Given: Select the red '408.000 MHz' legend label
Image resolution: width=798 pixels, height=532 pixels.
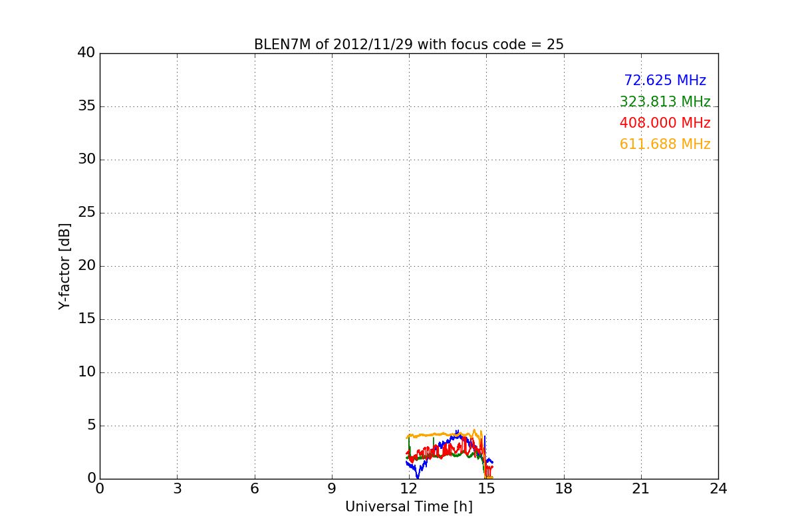Looking at the screenshot, I should (665, 123).
